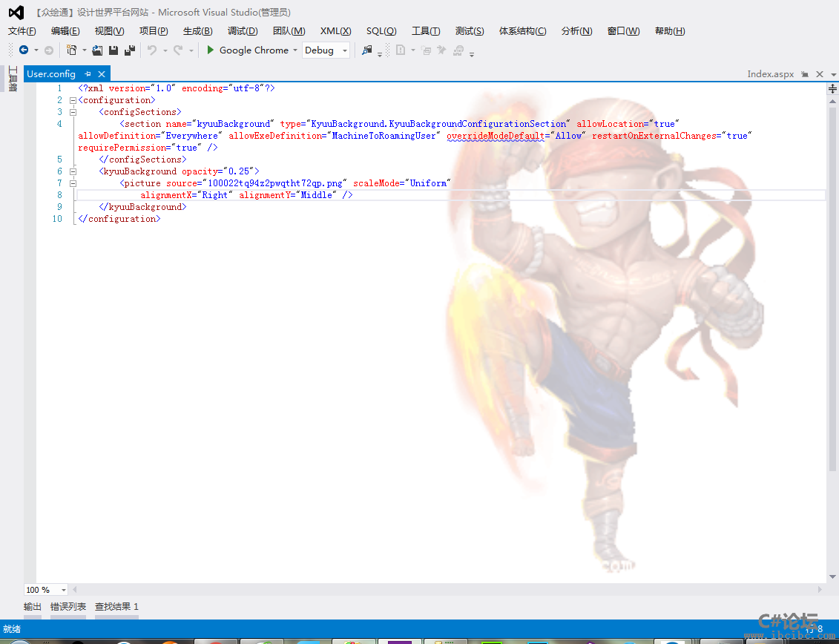Open the Undo history dropdown
This screenshot has width=839, height=644.
165,50
